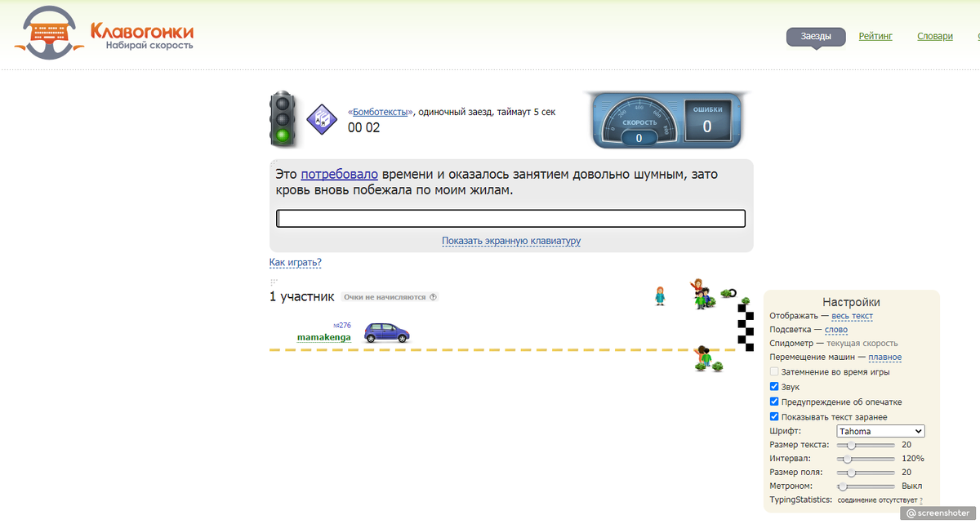Open the Заезды tab

816,37
